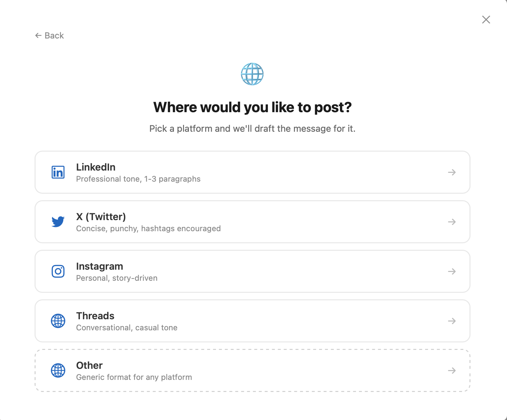Click 'Professional tone, 1-3 paragraphs' description
Screen dimensions: 507x420
point(138,179)
